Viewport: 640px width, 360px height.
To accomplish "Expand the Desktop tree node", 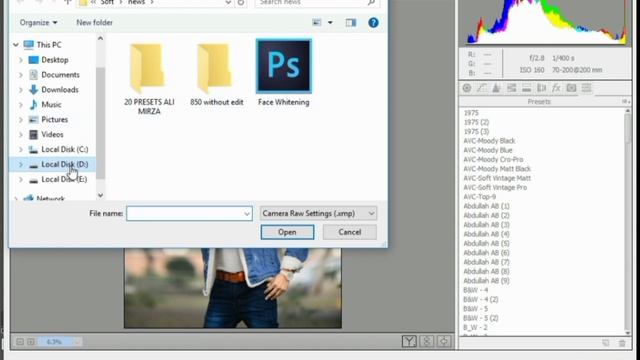I will tap(20, 60).
